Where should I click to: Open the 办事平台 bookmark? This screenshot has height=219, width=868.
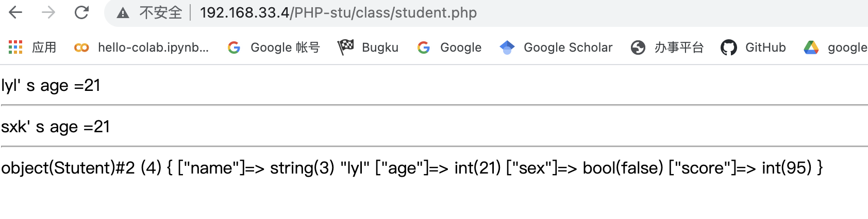[x=679, y=48]
